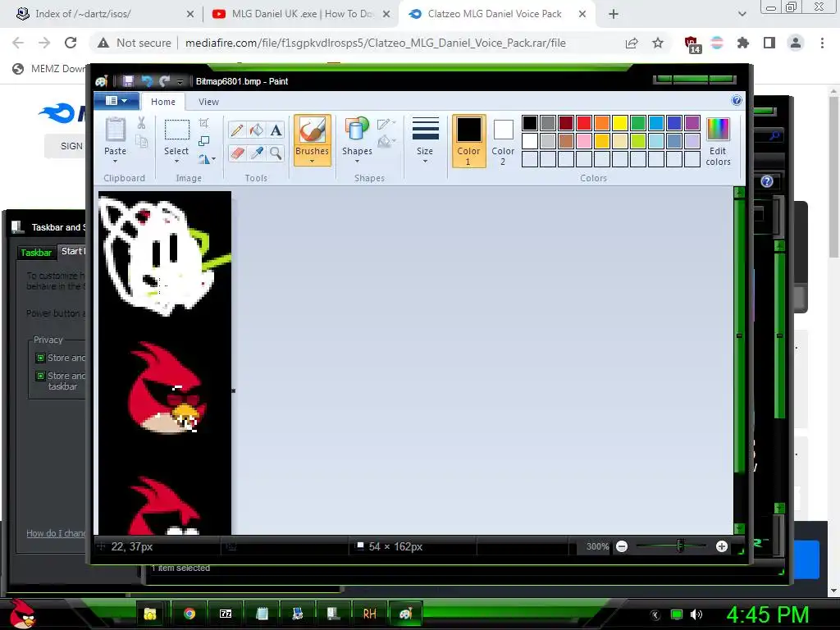Viewport: 840px width, 630px height.
Task: Click the Chrome address bar URL
Action: click(x=375, y=43)
